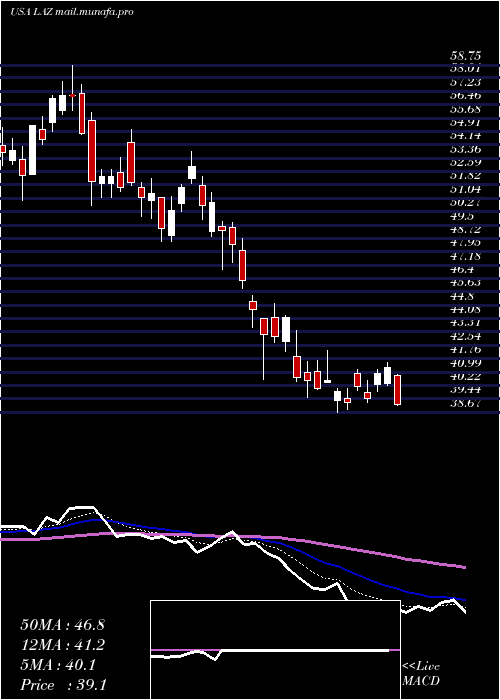The width and height of the screenshot is (500, 700).
Task: Click the 51.04 price axis label
Action: [465, 189]
